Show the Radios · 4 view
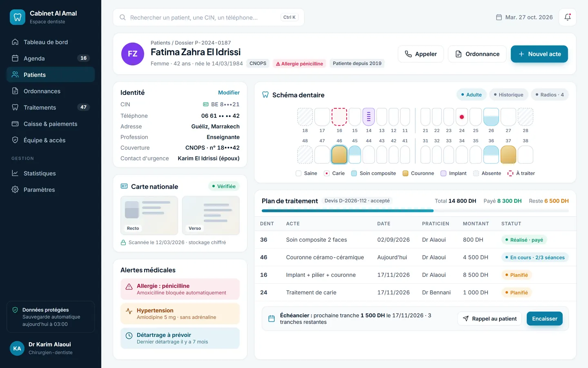 click(550, 95)
